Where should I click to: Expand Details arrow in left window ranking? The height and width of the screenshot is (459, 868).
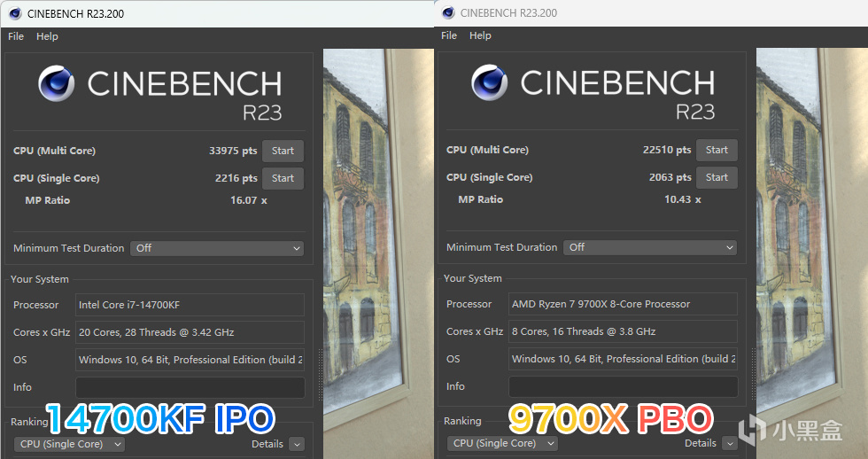pyautogui.click(x=297, y=444)
